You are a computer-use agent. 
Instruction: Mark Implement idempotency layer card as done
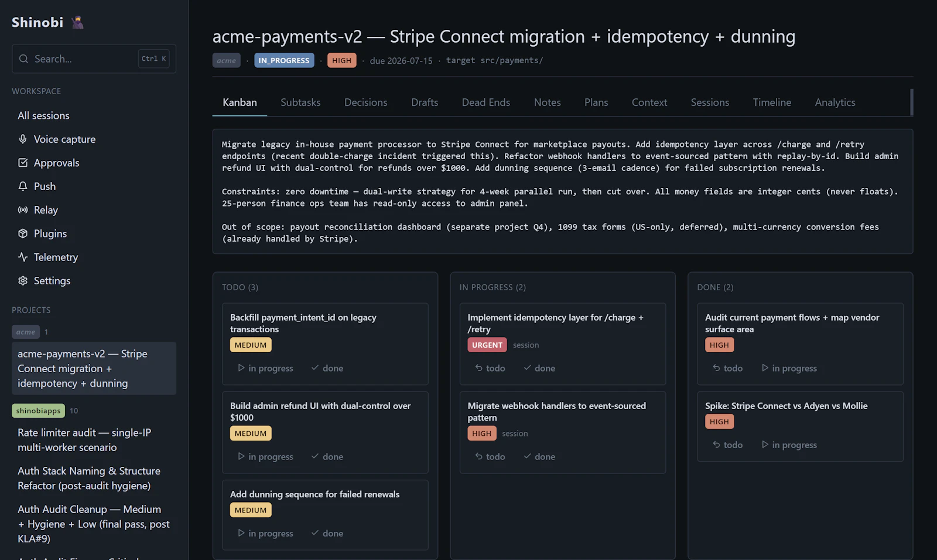click(x=539, y=368)
